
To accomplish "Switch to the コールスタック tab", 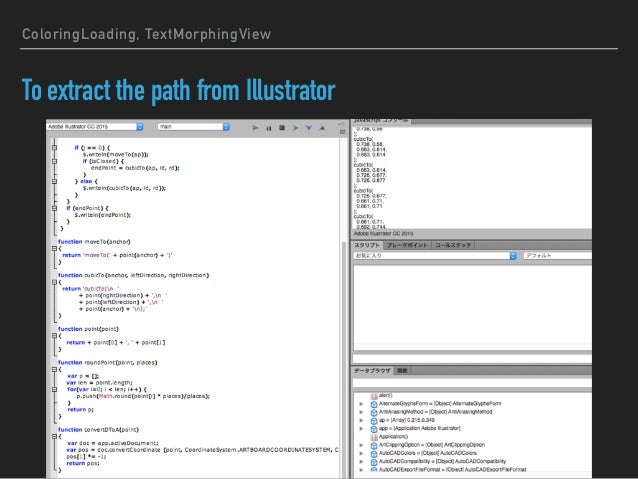I will pyautogui.click(x=453, y=245).
